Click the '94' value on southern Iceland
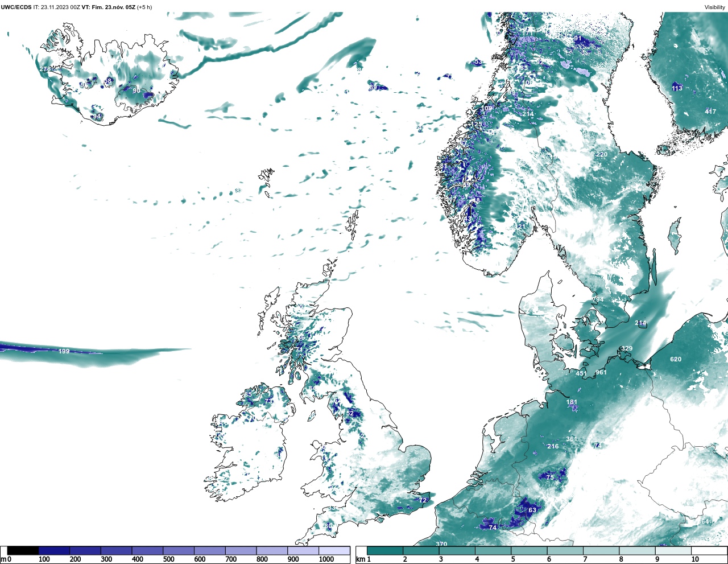This screenshot has height=564, width=728. 98,117
